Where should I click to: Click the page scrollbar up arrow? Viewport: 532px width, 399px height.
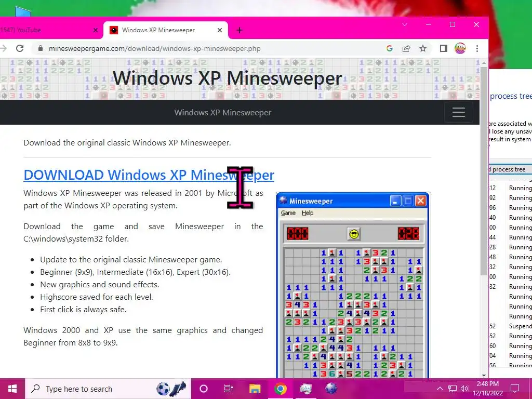[484, 62]
